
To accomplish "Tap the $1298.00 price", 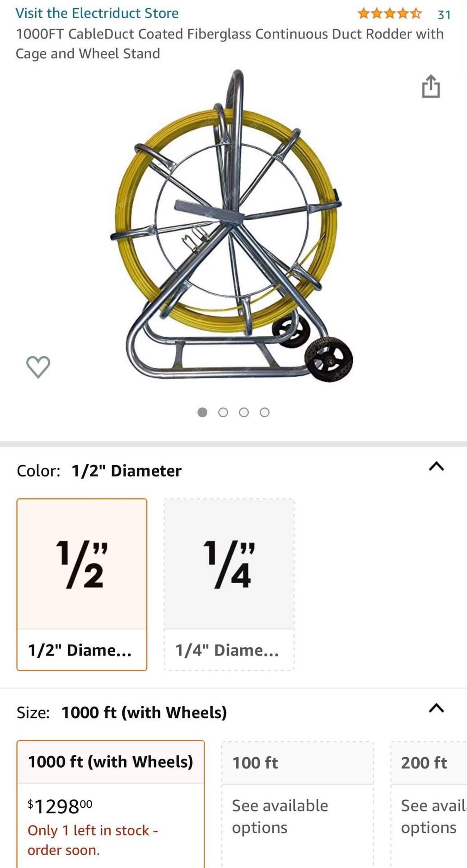I will coord(60,807).
